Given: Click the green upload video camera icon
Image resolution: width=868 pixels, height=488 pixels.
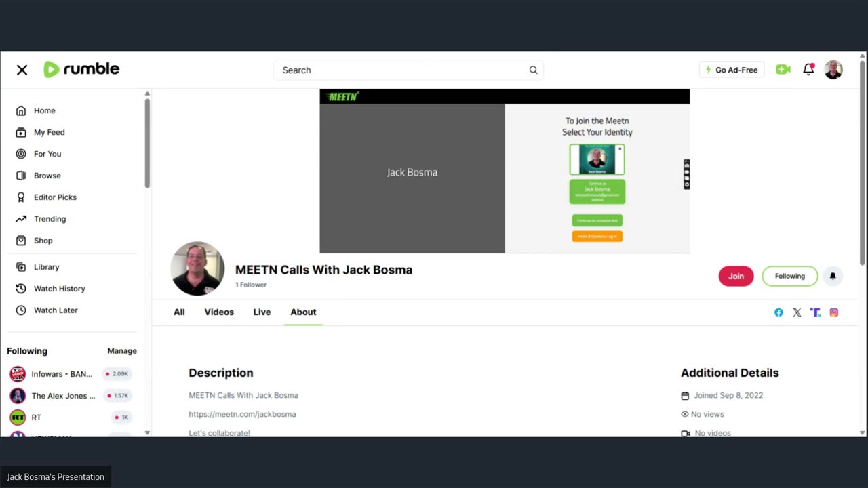Looking at the screenshot, I should (x=783, y=69).
